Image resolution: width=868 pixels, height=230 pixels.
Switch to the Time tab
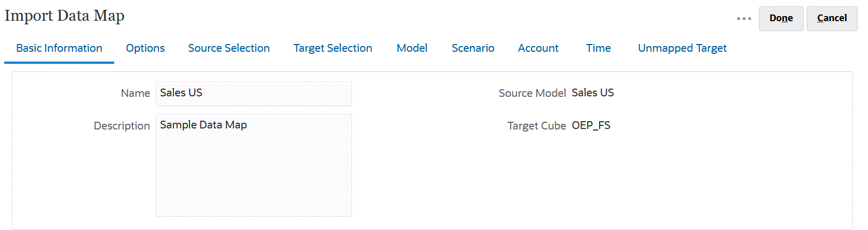(x=599, y=48)
